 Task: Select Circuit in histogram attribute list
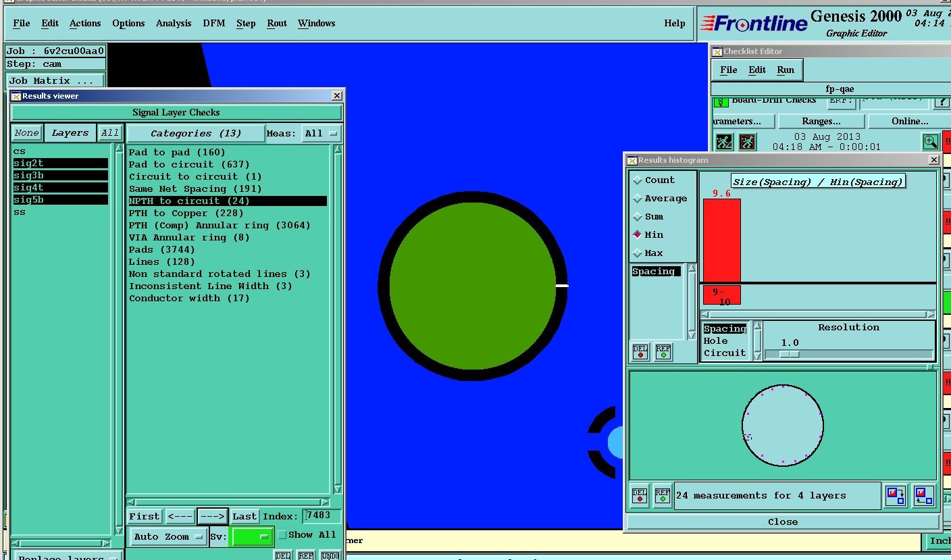pos(725,353)
